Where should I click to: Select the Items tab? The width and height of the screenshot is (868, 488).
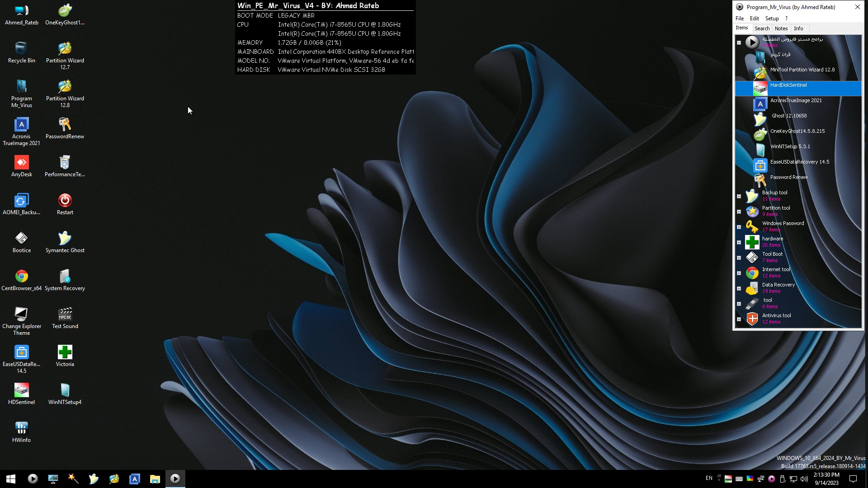click(742, 28)
